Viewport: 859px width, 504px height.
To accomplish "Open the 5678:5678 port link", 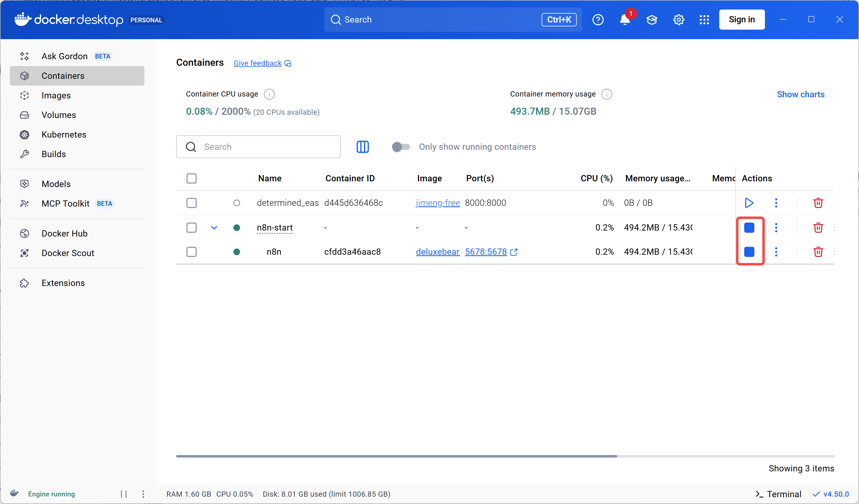I will pyautogui.click(x=486, y=252).
